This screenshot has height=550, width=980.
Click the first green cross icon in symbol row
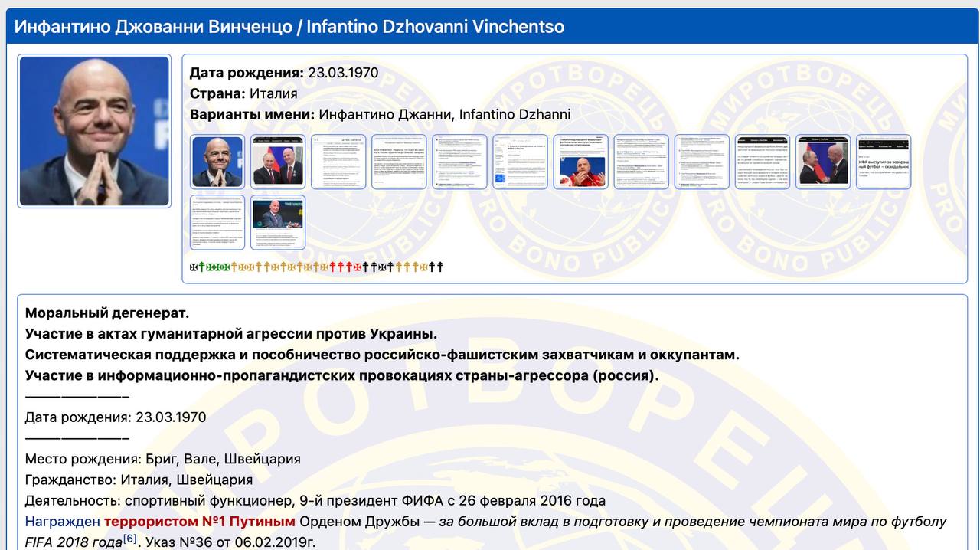coord(202,267)
